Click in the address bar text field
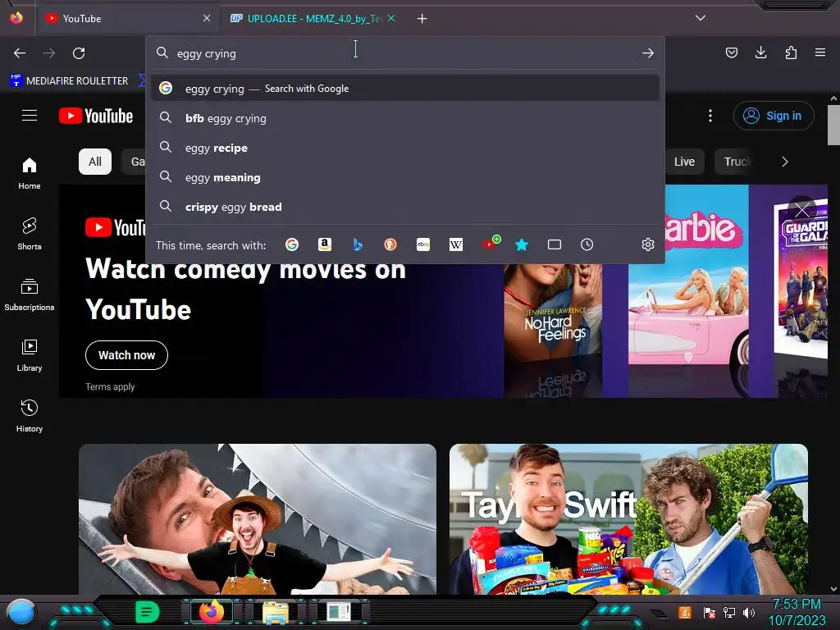 coord(404,53)
